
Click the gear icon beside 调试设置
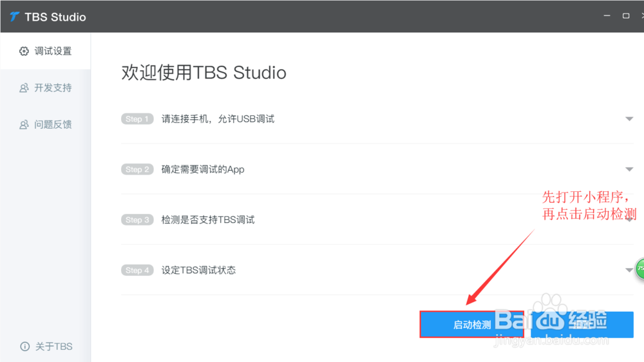24,51
